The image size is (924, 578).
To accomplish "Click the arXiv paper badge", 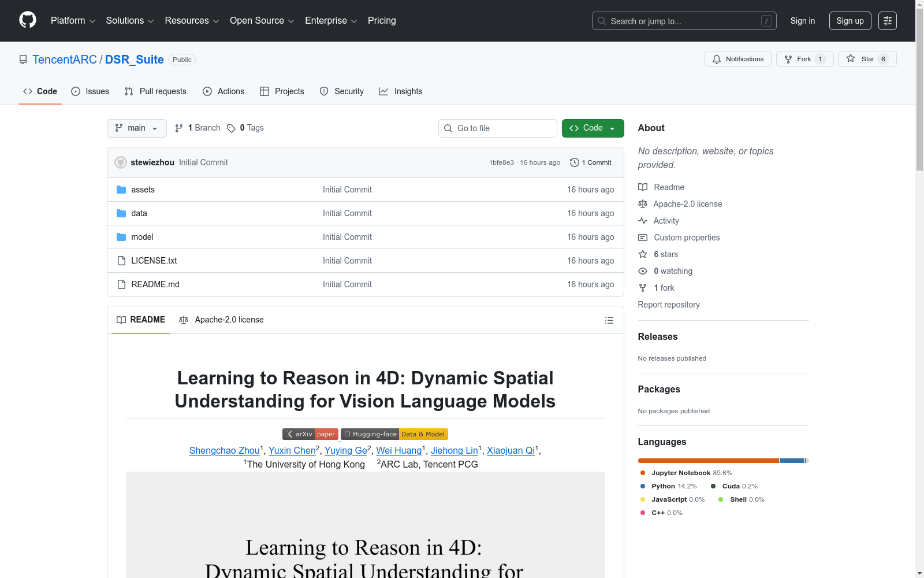I will [x=310, y=434].
